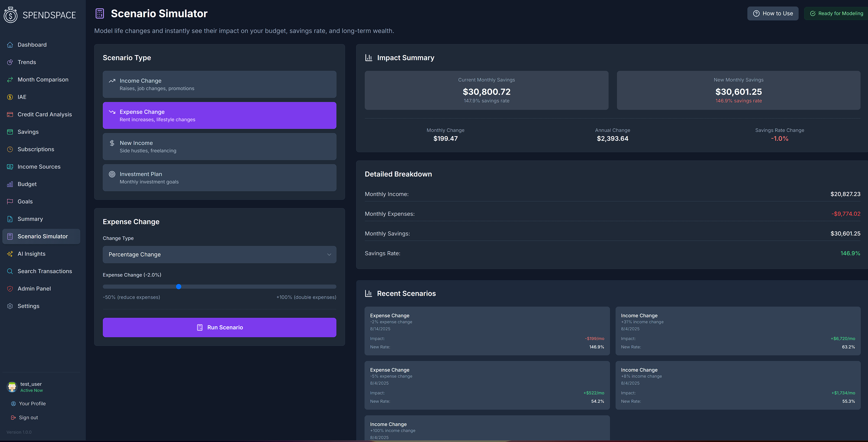868x442 pixels.
Task: Click the Recent Scenarios chart icon
Action: 369,294
